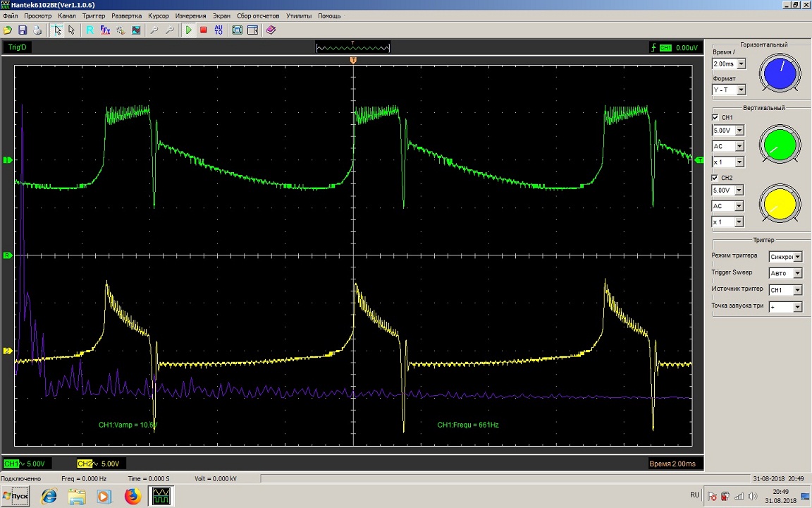Toggle the side control panel icon
This screenshot has width=812, height=508.
point(253,30)
